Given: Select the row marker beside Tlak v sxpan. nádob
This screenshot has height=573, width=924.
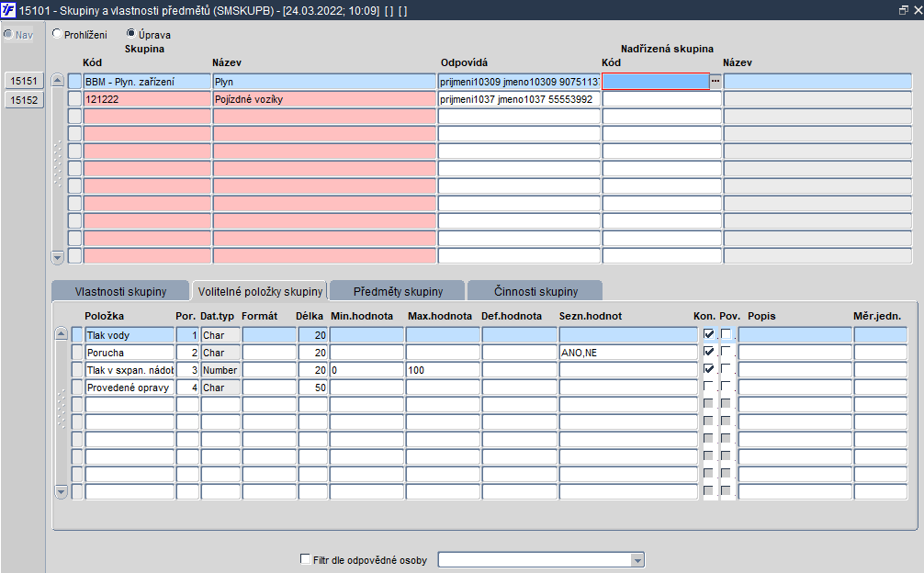Looking at the screenshot, I should [x=77, y=370].
